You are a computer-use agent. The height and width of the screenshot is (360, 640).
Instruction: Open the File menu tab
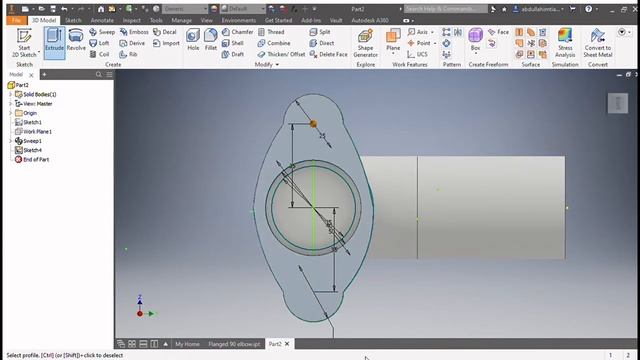point(16,20)
